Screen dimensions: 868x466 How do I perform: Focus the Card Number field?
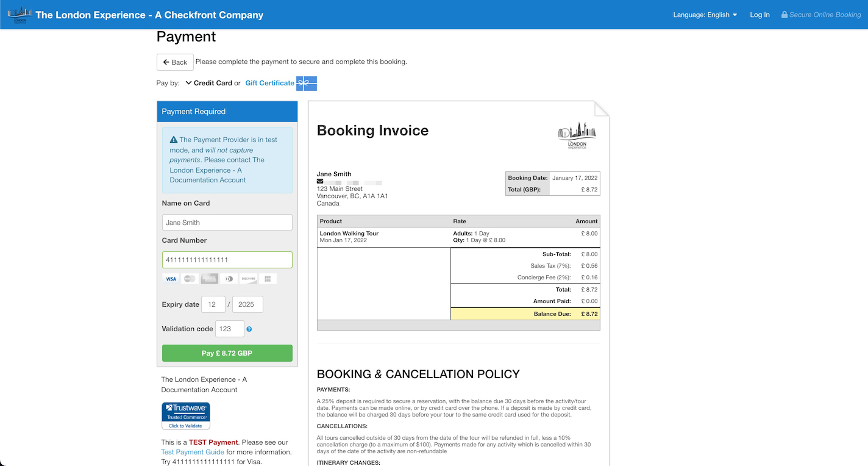[227, 260]
